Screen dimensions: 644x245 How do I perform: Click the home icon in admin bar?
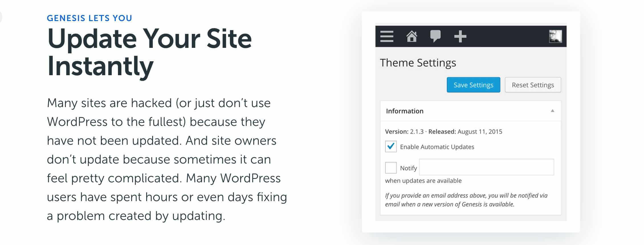(x=411, y=36)
